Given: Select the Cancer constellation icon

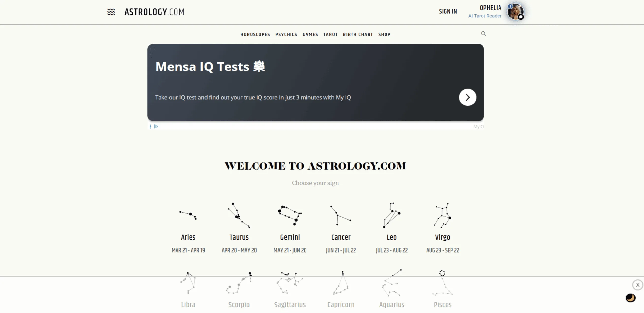Looking at the screenshot, I should tap(340, 215).
